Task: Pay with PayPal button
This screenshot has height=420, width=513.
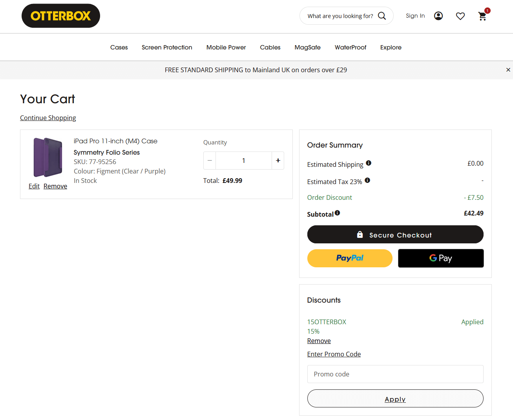Action: click(350, 258)
